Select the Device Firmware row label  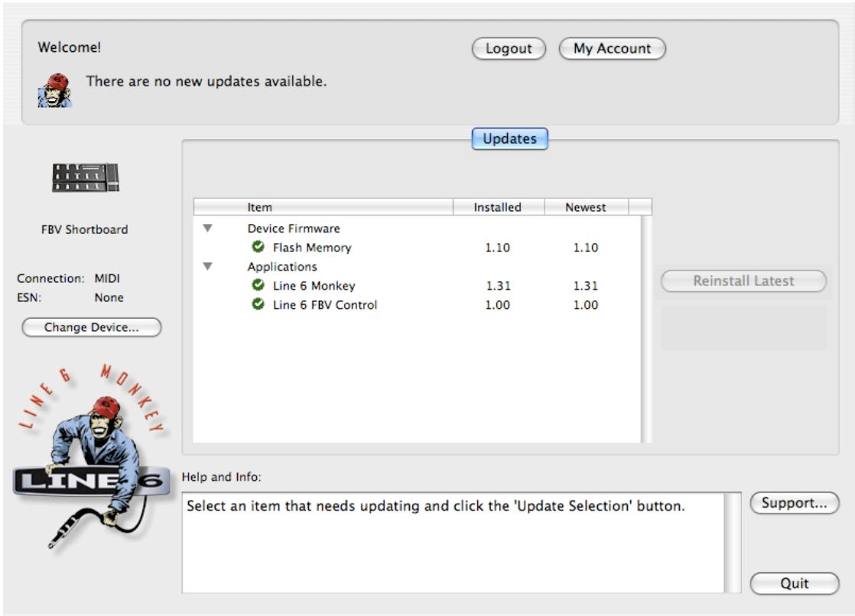click(x=294, y=229)
